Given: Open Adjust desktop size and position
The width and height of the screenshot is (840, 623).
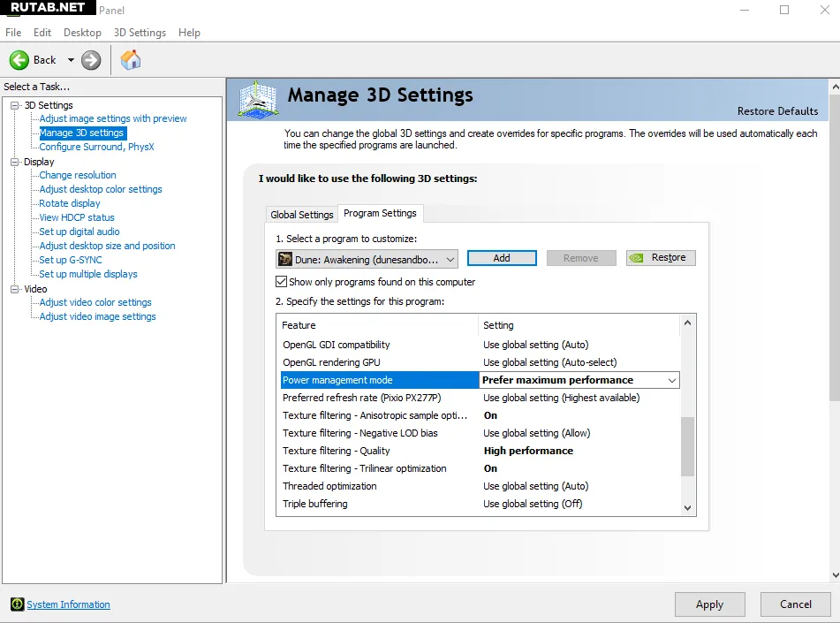Looking at the screenshot, I should coord(107,246).
